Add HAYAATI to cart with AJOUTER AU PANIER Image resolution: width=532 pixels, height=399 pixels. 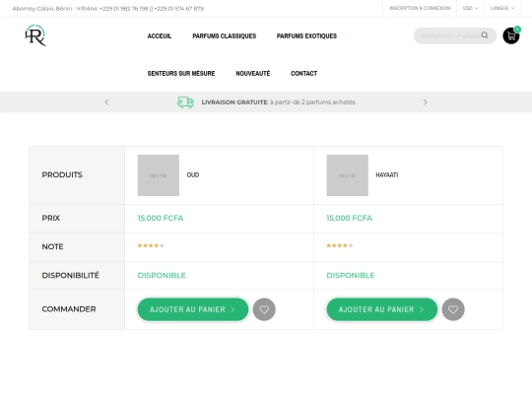coord(381,309)
